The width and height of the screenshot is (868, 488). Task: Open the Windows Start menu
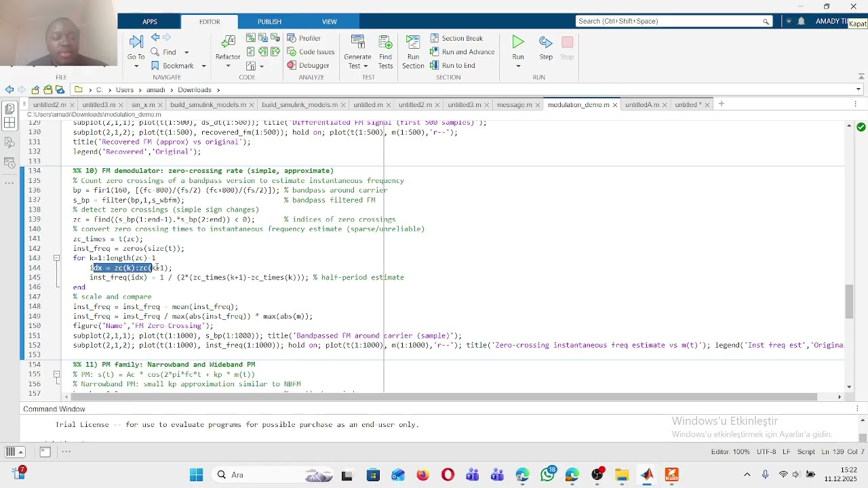pos(196,474)
